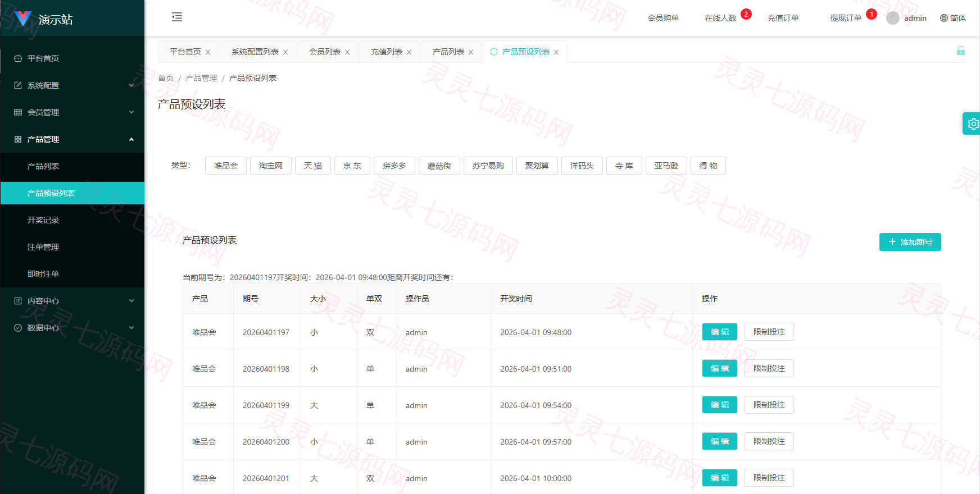The height and width of the screenshot is (494, 980).
Task: Expand the 数据中心 sidebar menu
Action: coord(72,328)
